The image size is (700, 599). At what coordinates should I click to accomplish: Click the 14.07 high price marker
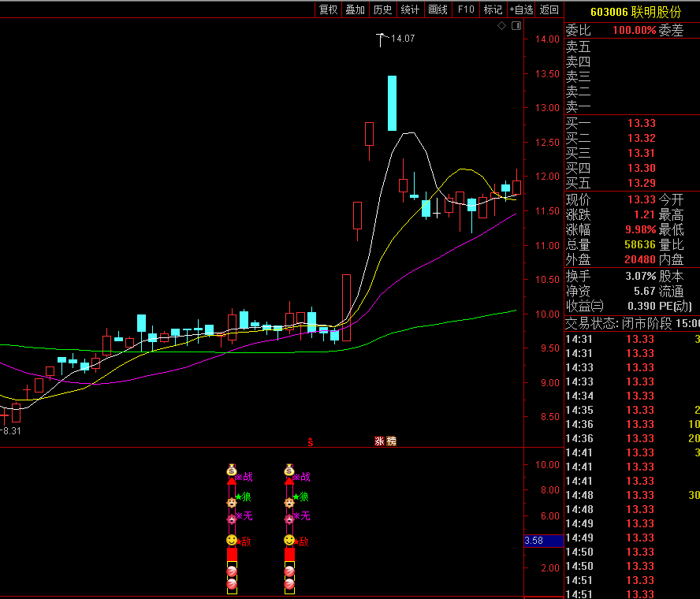[x=403, y=39]
